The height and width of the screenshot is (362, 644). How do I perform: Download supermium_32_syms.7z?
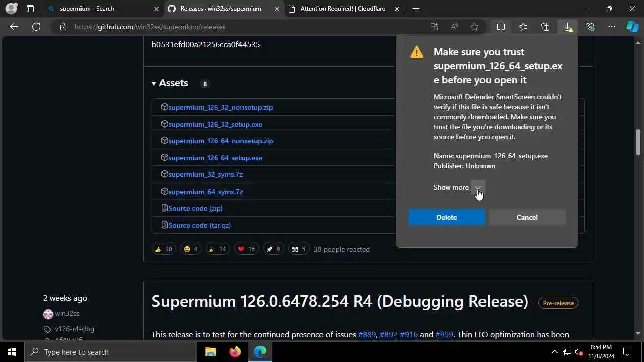(205, 174)
